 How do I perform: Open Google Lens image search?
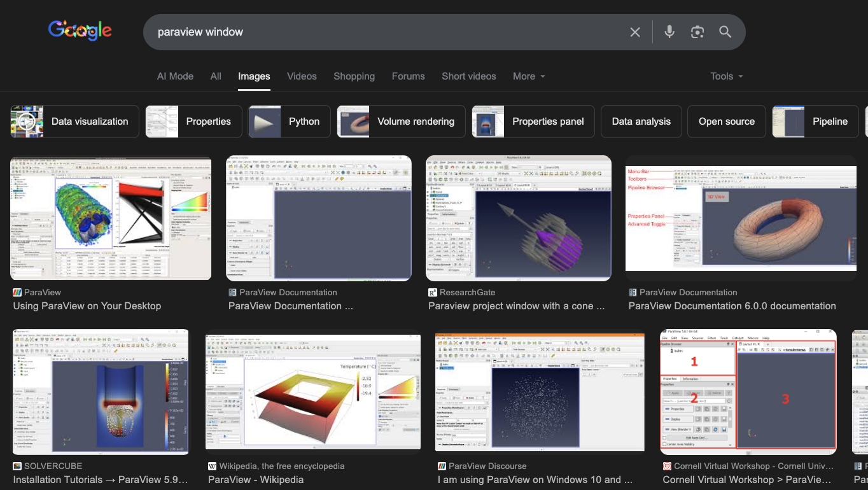[697, 32]
